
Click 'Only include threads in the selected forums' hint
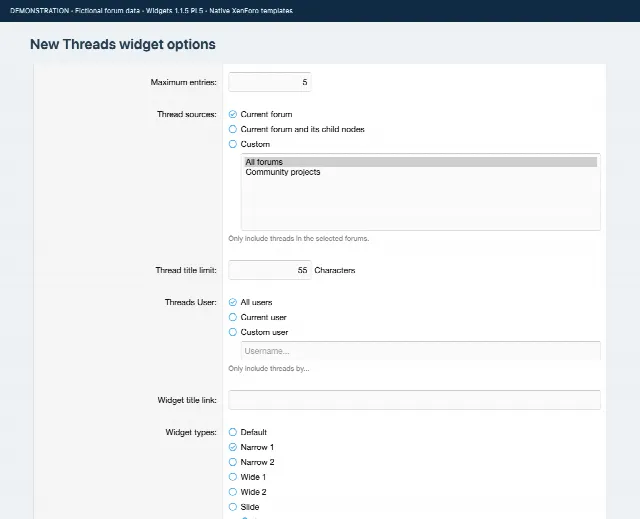(298, 238)
